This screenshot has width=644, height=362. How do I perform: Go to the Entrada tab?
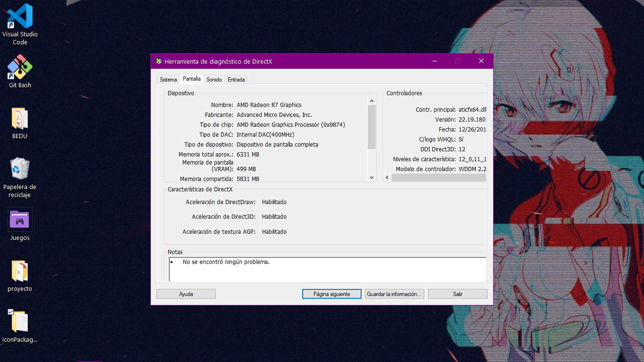(236, 80)
